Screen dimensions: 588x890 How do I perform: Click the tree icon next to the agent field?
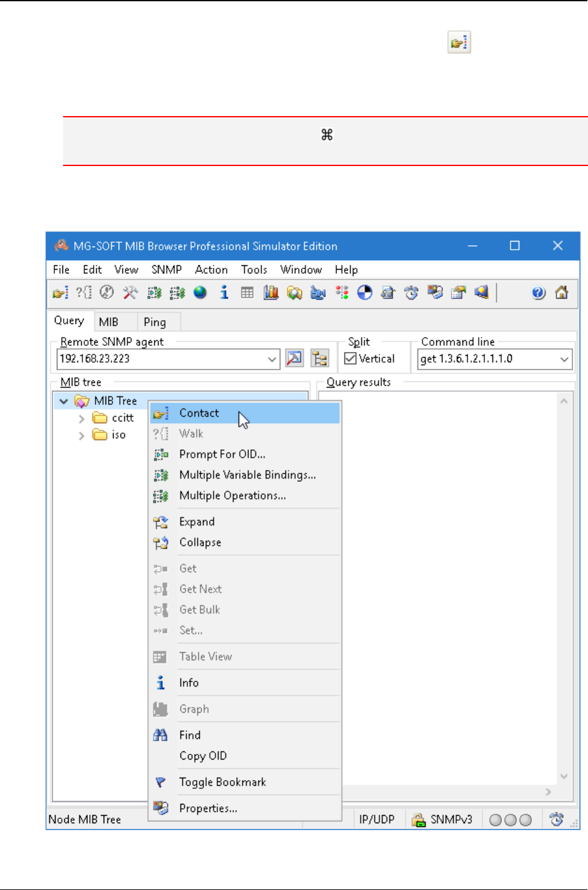[320, 358]
